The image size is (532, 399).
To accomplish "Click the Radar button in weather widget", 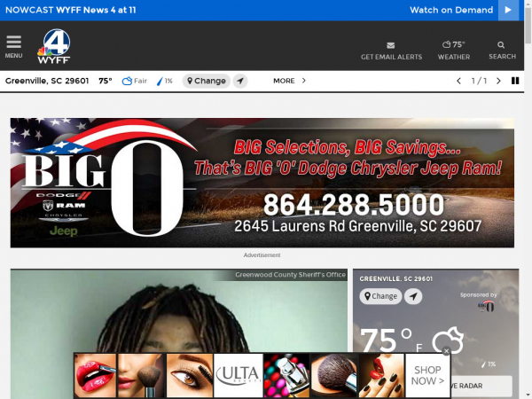I will click(x=481, y=386).
